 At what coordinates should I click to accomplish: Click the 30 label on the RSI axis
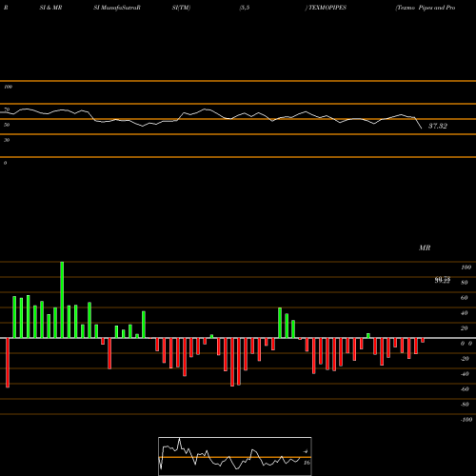coord(7,140)
